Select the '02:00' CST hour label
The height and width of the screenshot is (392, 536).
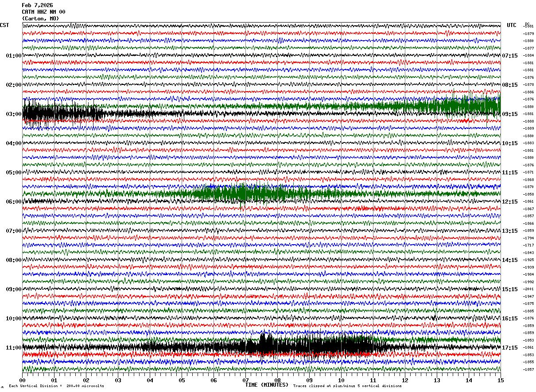tap(14, 85)
